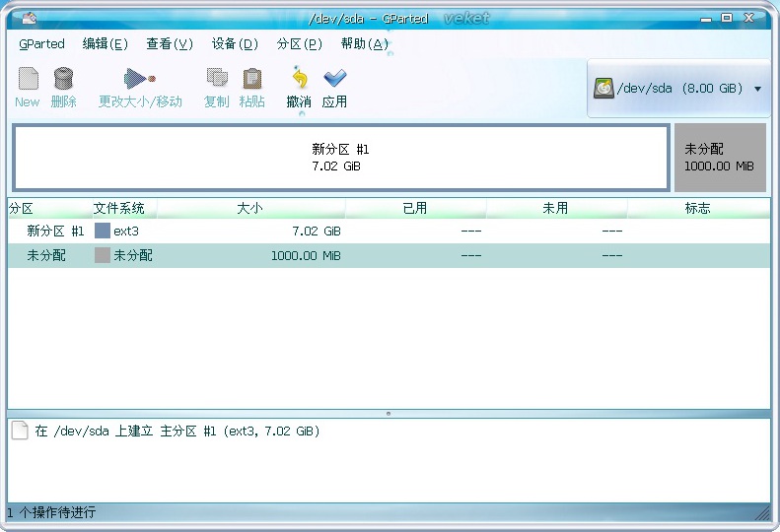Select the 未分配 row name cell
The height and width of the screenshot is (532, 780).
(x=46, y=255)
